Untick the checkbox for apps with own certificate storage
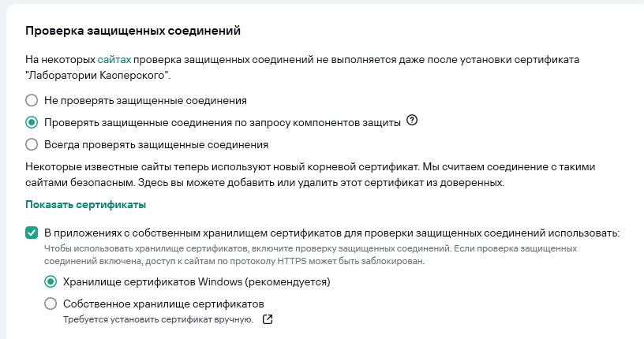 [32, 233]
